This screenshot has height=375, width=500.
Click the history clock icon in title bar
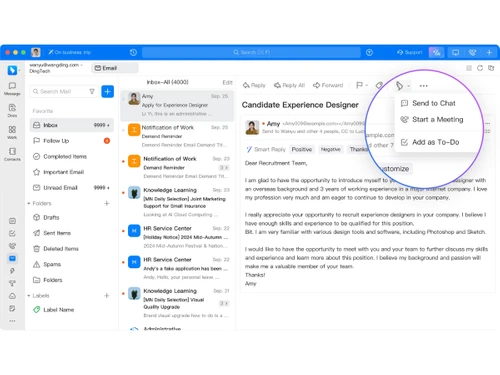(133, 52)
